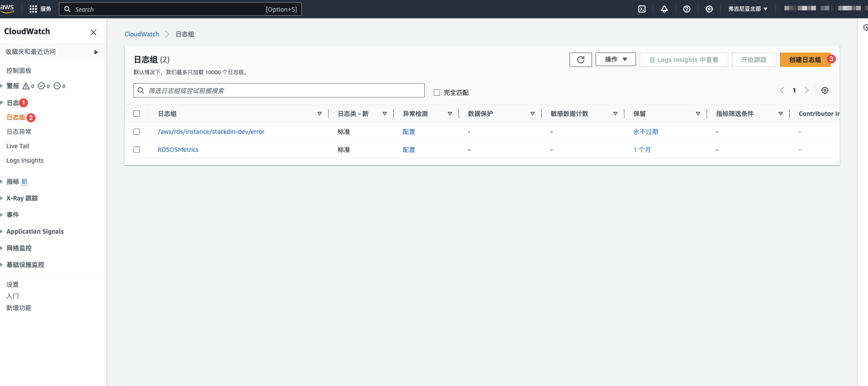
Task: Open table preferences gear icon
Action: (x=825, y=90)
